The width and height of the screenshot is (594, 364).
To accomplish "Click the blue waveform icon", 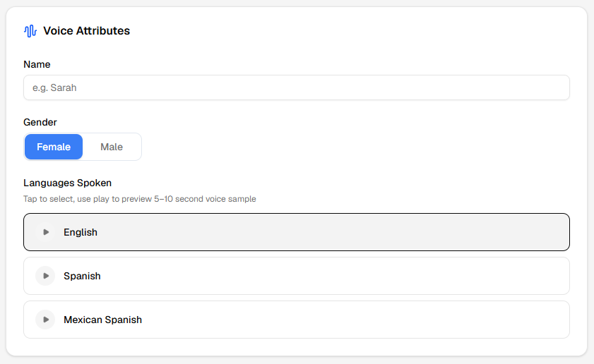I will pyautogui.click(x=30, y=31).
